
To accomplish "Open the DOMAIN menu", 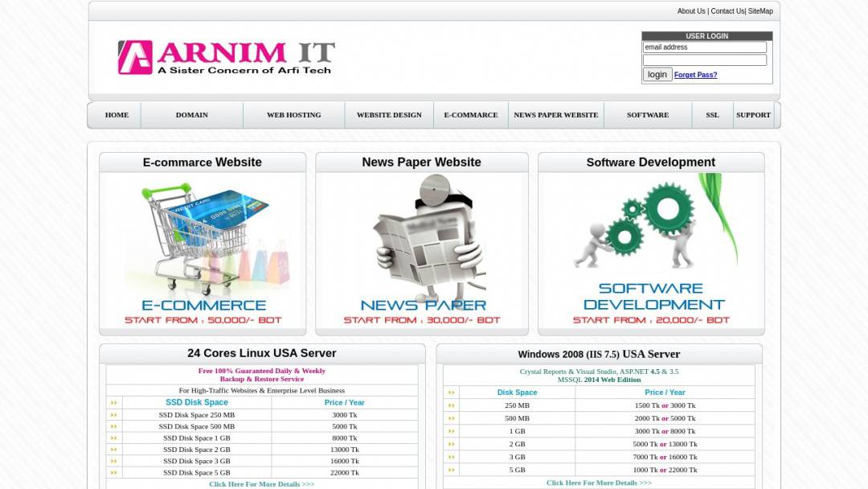I will (x=191, y=114).
